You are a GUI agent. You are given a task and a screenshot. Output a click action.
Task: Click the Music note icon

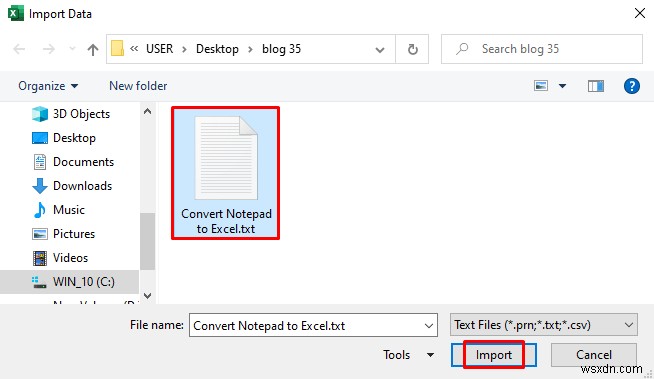pyautogui.click(x=40, y=210)
